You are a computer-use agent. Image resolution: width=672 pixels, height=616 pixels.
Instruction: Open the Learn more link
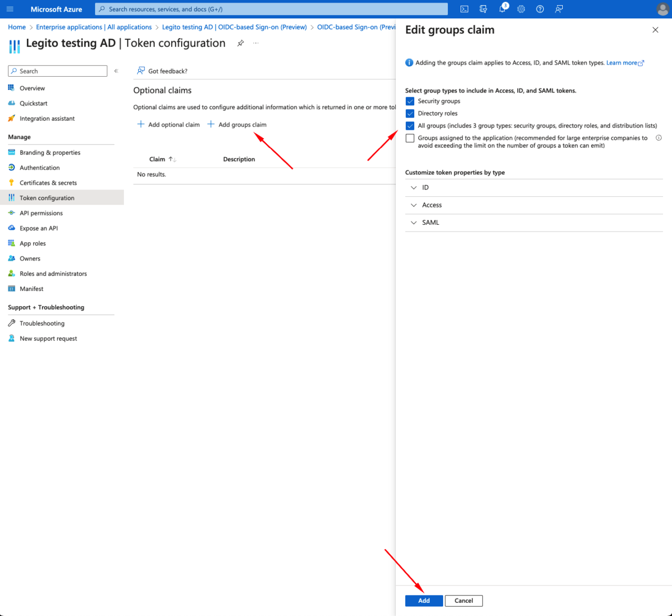(x=622, y=62)
